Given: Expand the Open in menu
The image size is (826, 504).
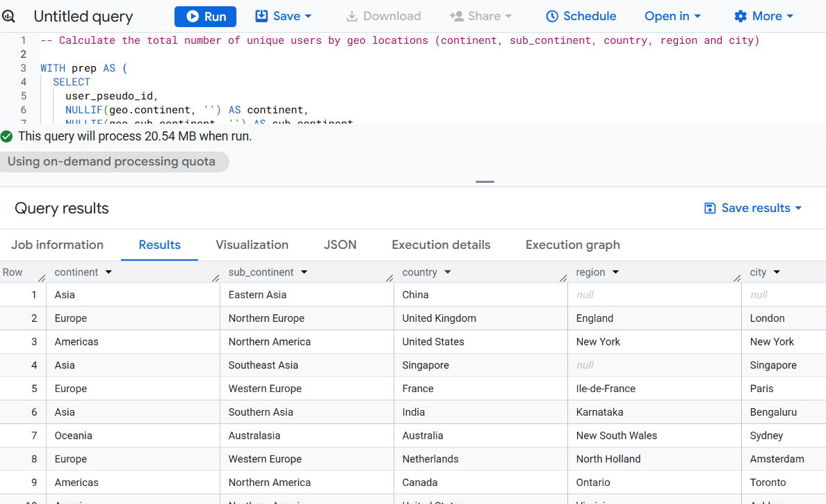Looking at the screenshot, I should [x=672, y=16].
